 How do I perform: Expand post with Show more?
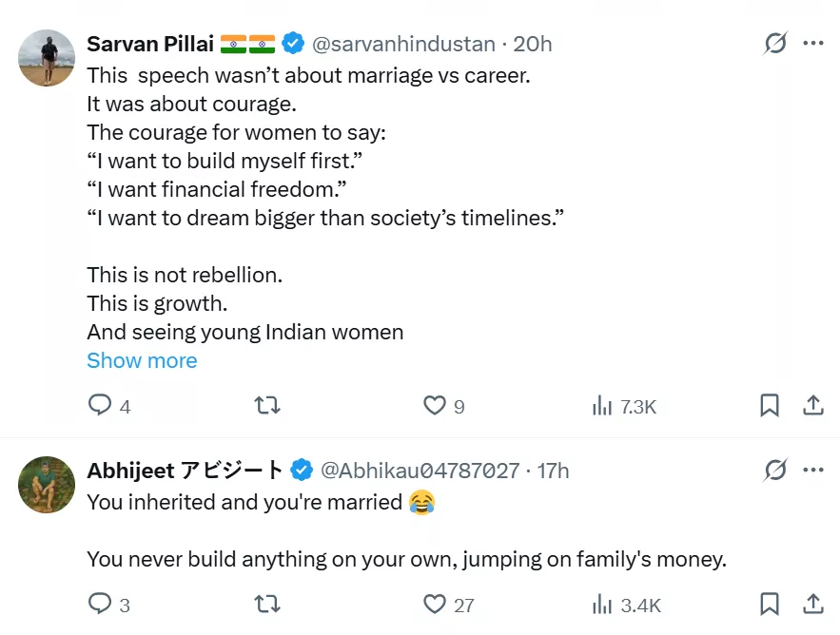click(142, 360)
